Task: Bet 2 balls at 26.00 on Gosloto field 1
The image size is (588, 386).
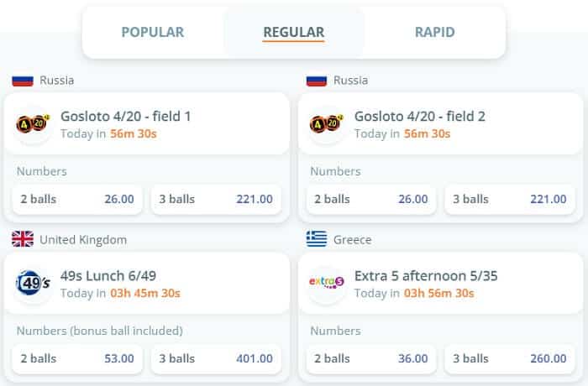Action: (77, 200)
